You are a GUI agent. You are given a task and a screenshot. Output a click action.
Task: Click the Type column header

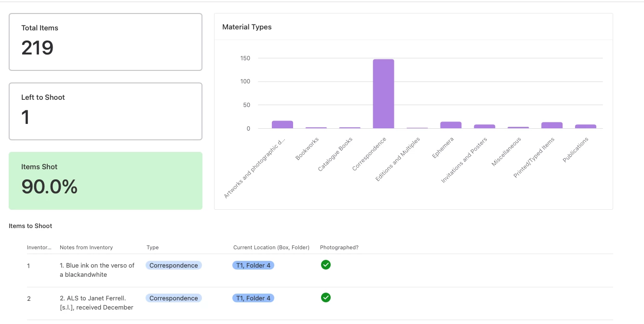point(153,247)
